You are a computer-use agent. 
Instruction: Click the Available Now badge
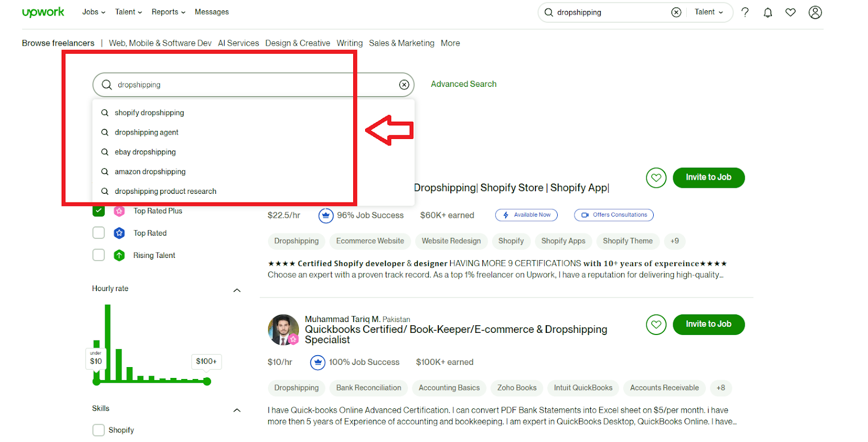[526, 215]
